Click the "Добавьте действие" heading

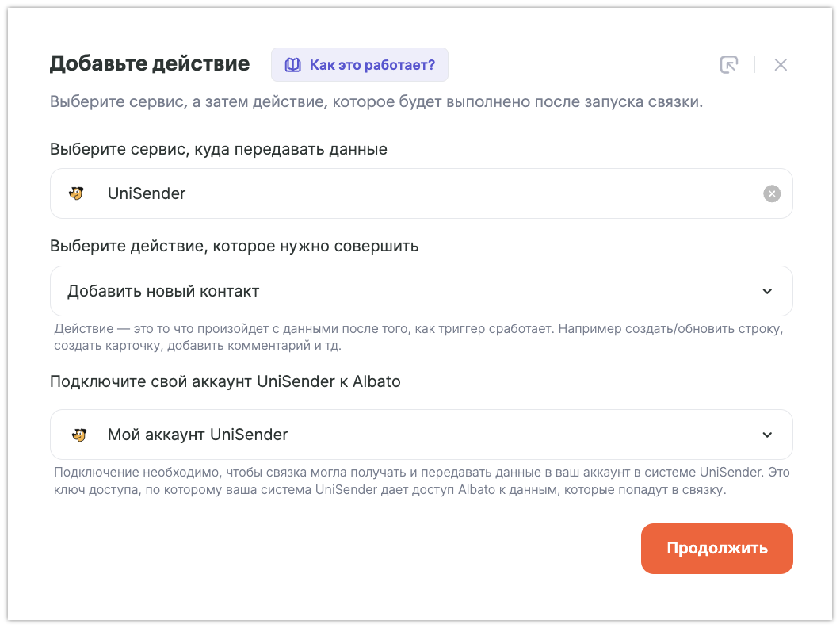150,63
